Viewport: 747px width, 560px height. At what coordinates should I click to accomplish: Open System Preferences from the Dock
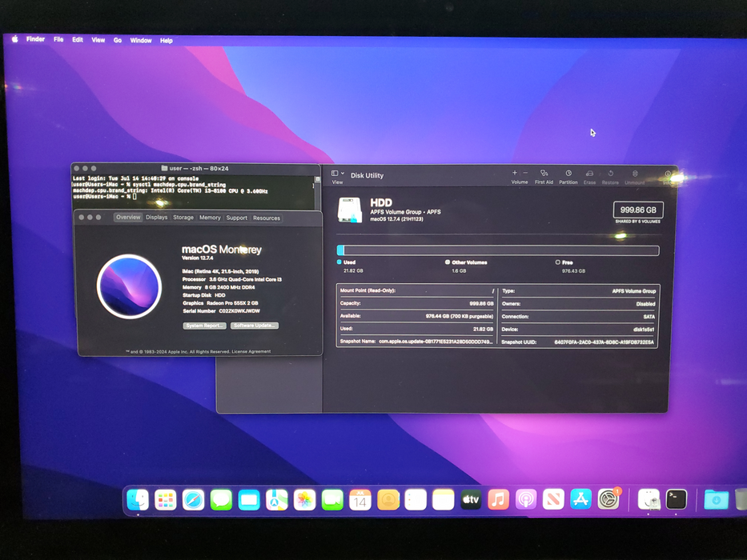pyautogui.click(x=608, y=499)
